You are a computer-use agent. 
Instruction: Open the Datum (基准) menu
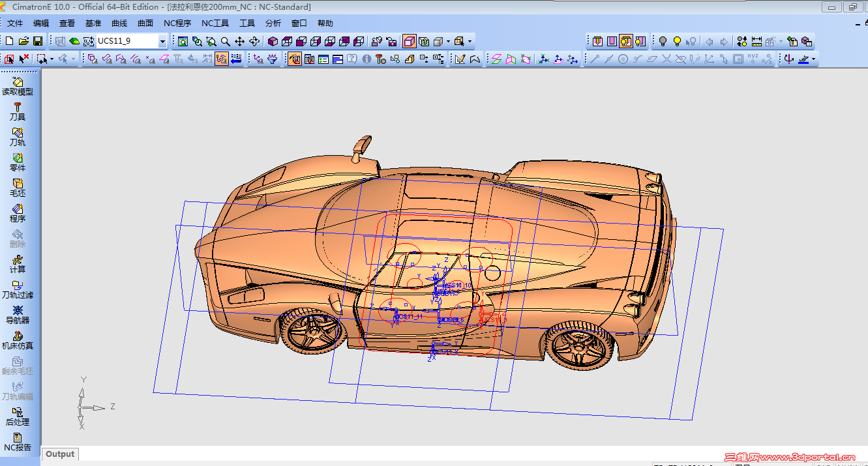(x=93, y=23)
